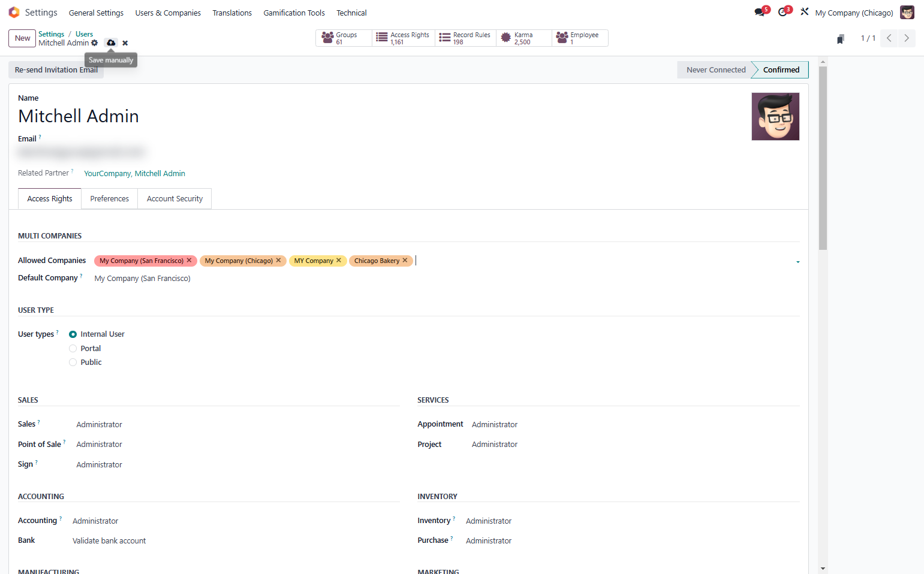Click the New button
The image size is (924, 574).
22,38
